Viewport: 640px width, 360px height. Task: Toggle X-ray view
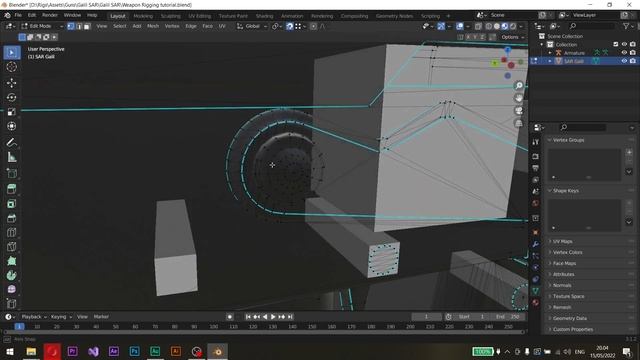[x=478, y=26]
